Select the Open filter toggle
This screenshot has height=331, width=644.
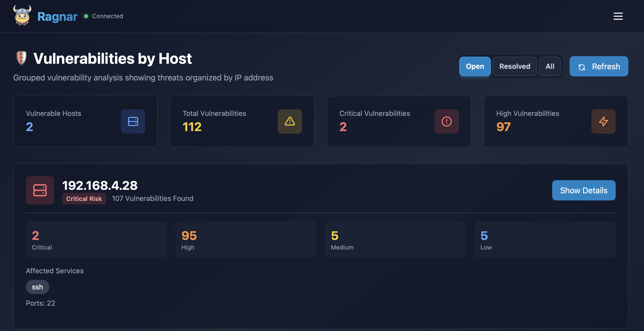click(x=475, y=66)
